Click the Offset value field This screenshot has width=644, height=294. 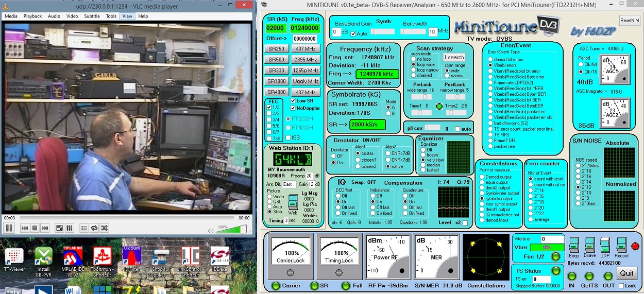click(304, 39)
